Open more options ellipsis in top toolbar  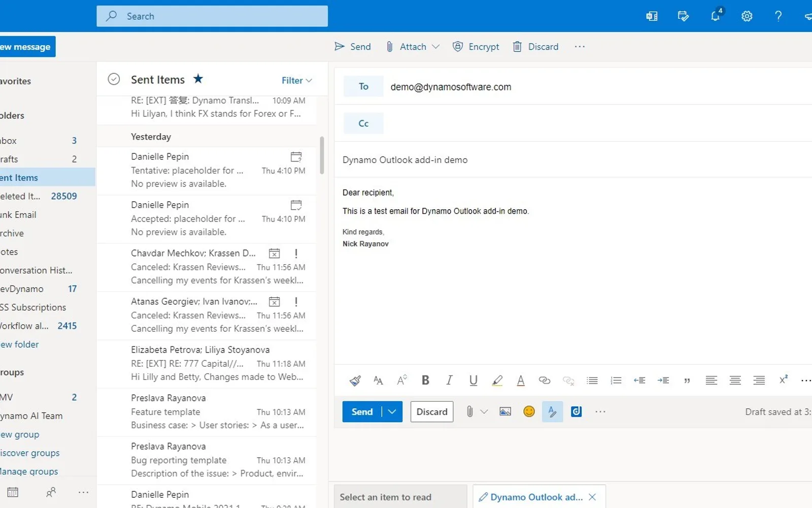click(x=580, y=47)
